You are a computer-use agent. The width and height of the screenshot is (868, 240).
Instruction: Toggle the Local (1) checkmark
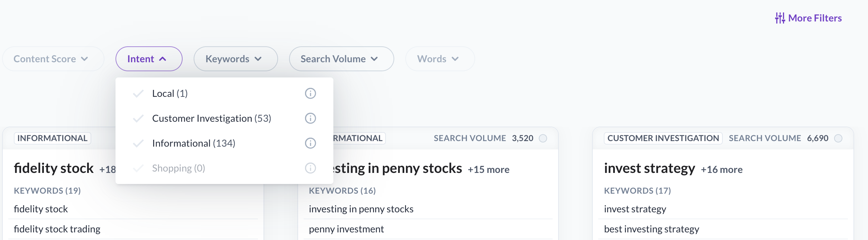[x=138, y=93]
